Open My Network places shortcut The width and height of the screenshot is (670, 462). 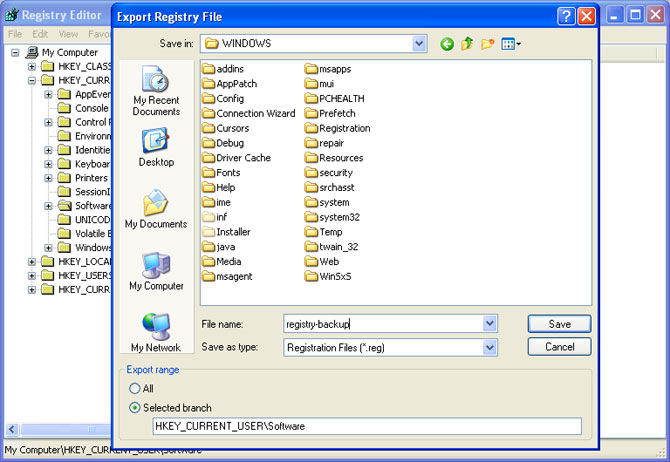tap(156, 333)
